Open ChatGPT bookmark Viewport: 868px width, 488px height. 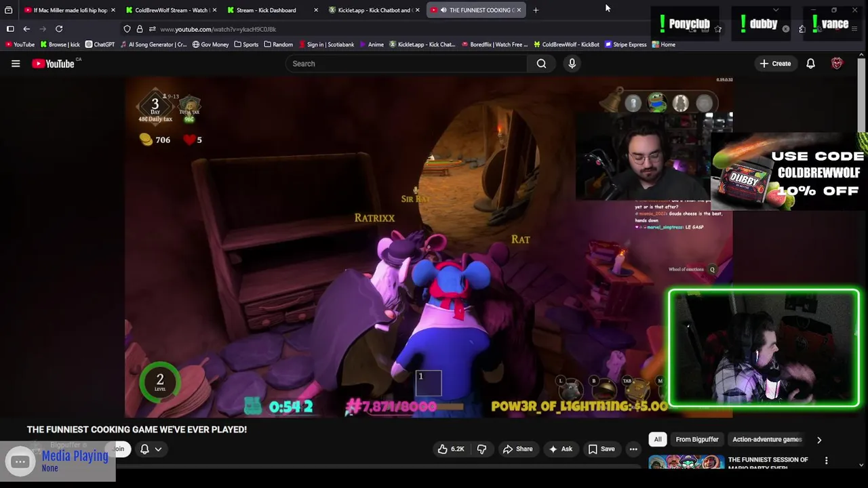tap(100, 45)
